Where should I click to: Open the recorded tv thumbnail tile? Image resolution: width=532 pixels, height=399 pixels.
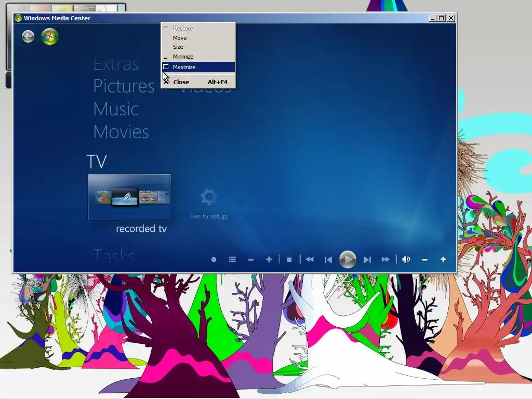[129, 197]
